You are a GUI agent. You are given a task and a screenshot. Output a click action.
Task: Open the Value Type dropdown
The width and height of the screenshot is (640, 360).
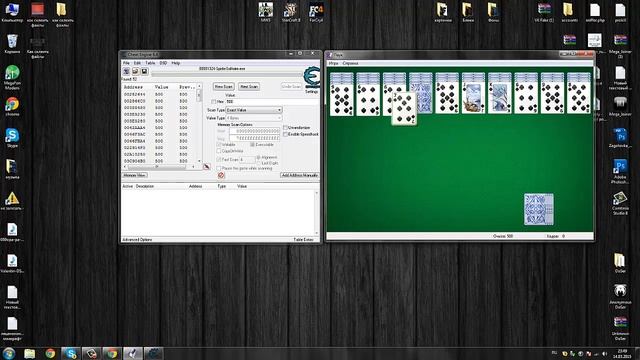(x=254, y=118)
